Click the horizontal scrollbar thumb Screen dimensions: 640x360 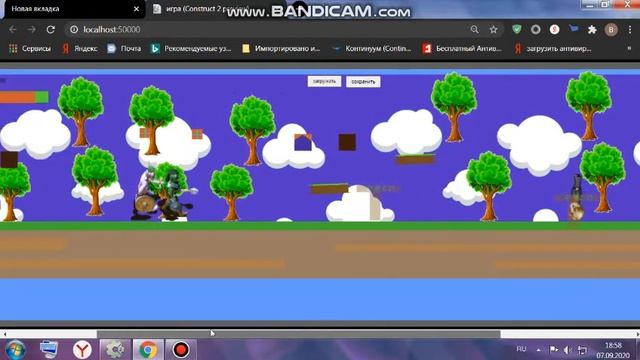coord(298,334)
